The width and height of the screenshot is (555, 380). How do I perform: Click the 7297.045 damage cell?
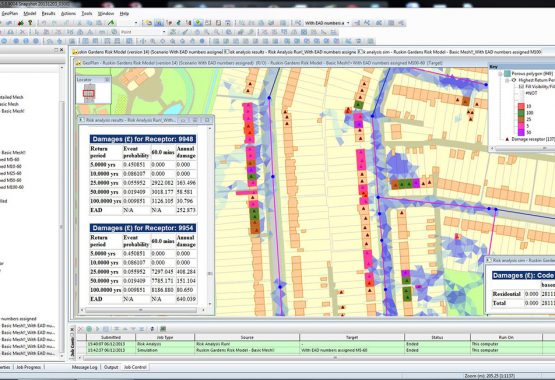(x=162, y=272)
